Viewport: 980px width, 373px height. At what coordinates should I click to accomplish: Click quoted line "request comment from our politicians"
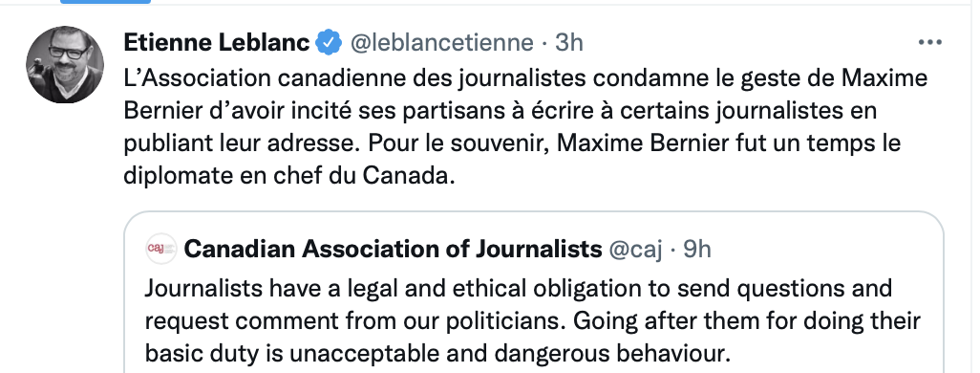(532, 321)
